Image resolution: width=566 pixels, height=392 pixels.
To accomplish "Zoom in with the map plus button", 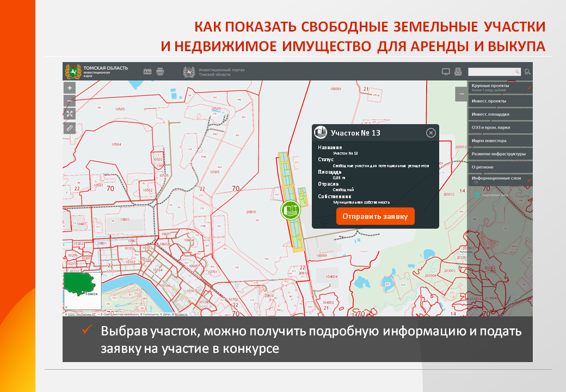I will (70, 88).
